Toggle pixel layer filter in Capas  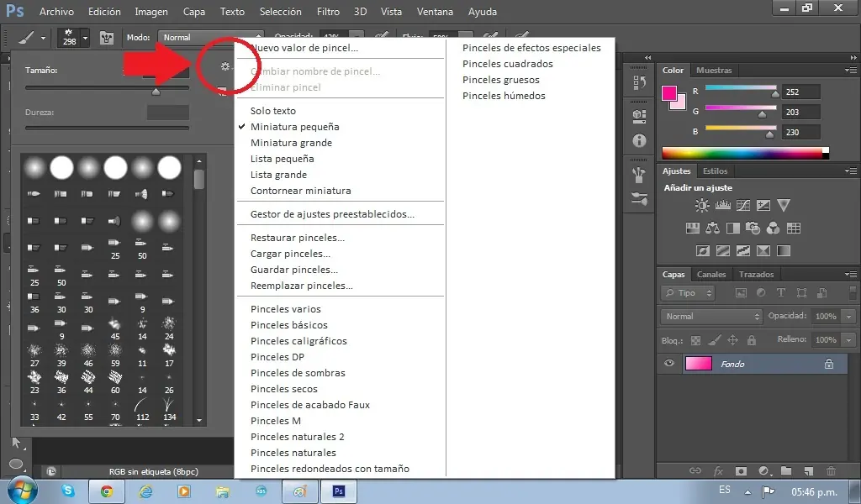tap(741, 293)
